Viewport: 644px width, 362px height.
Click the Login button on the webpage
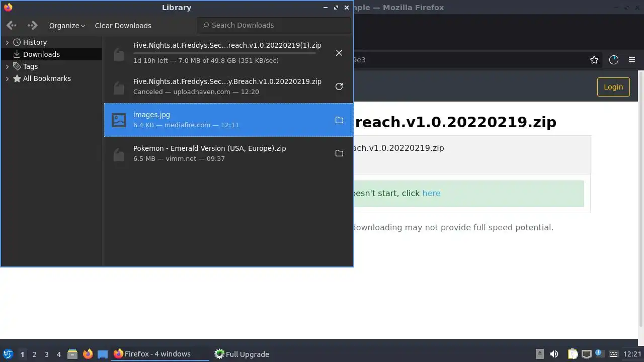point(613,87)
